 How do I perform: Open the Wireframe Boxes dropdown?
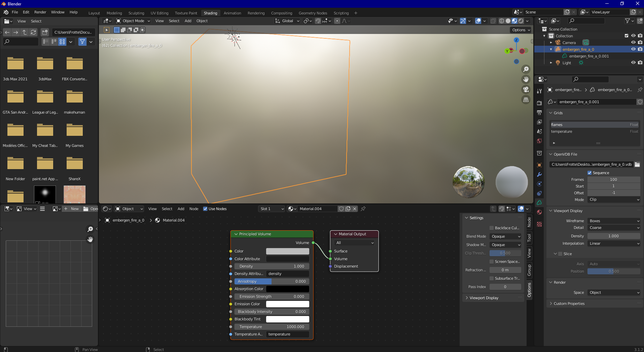[614, 221]
